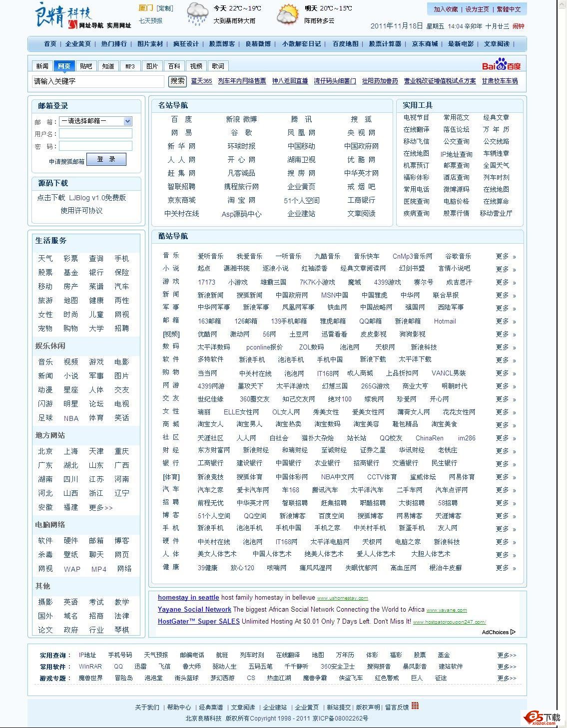Click tomorrow's sun and cloud weather icon
Viewport: 567px width, 728px height.
pyautogui.click(x=288, y=14)
